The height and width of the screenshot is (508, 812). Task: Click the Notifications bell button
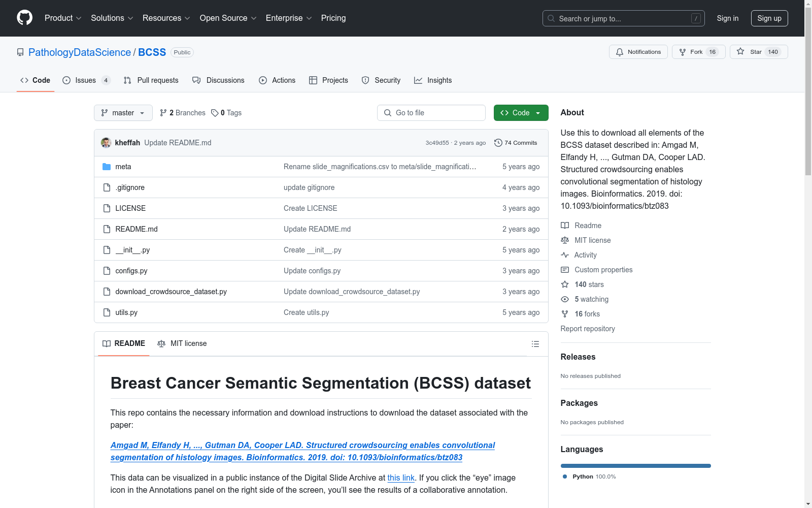click(x=638, y=52)
